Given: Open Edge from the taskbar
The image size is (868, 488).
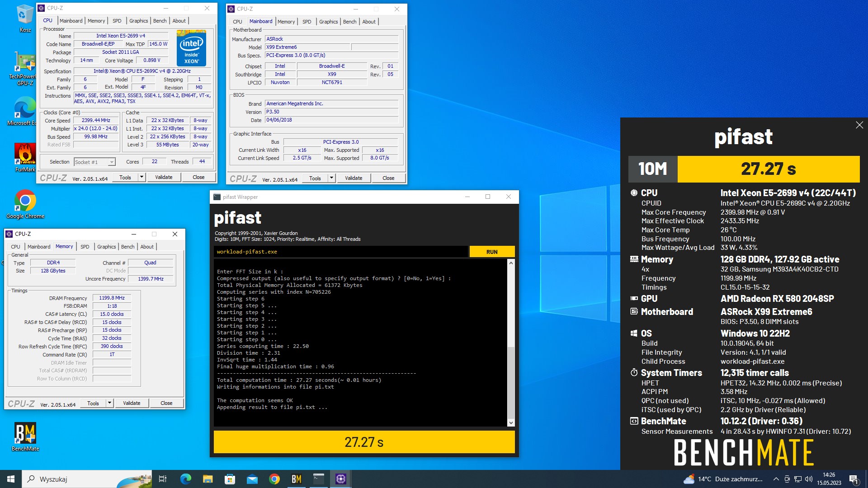Looking at the screenshot, I should pos(185,479).
